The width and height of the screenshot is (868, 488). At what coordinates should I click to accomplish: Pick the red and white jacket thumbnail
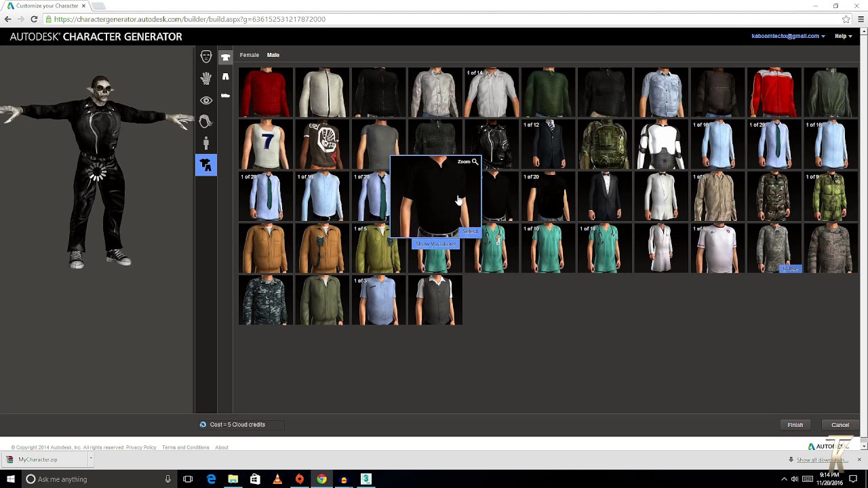tap(774, 92)
